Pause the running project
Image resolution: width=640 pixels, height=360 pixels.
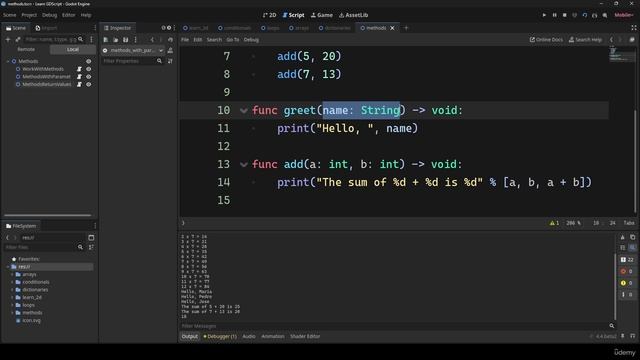(554, 15)
